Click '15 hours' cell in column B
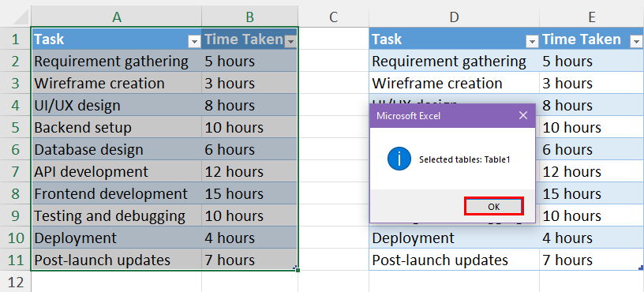The width and height of the screenshot is (644, 292). 249,194
